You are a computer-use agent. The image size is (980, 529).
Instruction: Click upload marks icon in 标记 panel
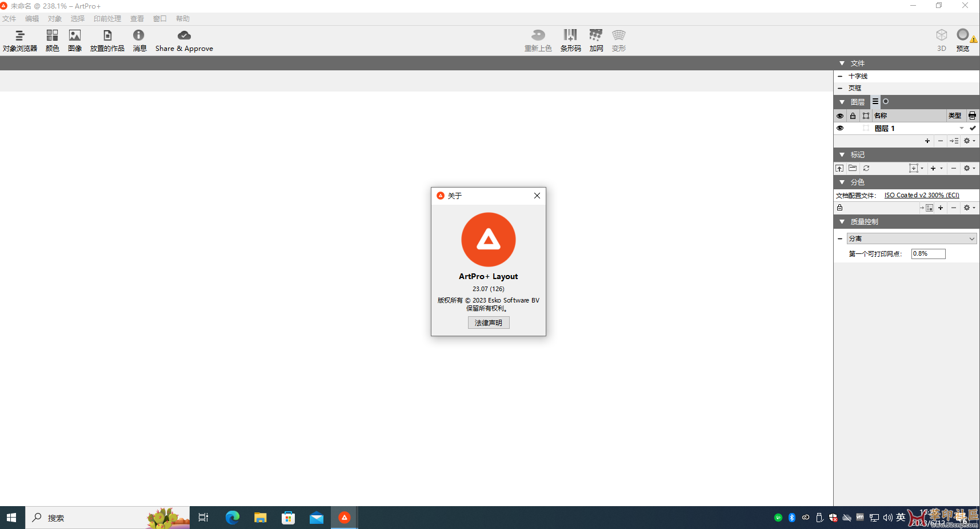(839, 168)
